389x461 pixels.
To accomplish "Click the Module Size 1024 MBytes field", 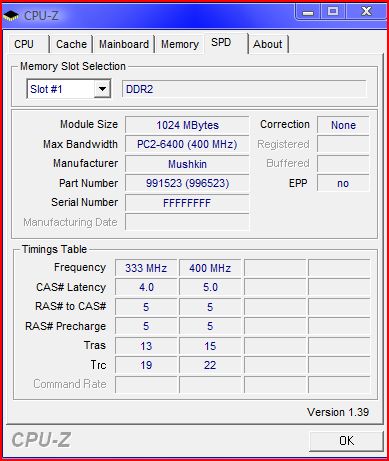I will point(187,125).
